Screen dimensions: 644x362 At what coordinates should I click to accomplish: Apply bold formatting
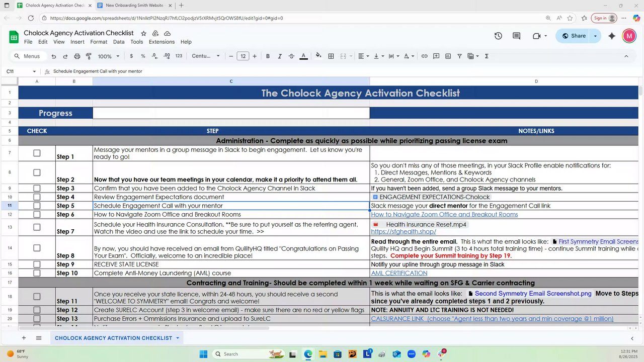(268, 56)
